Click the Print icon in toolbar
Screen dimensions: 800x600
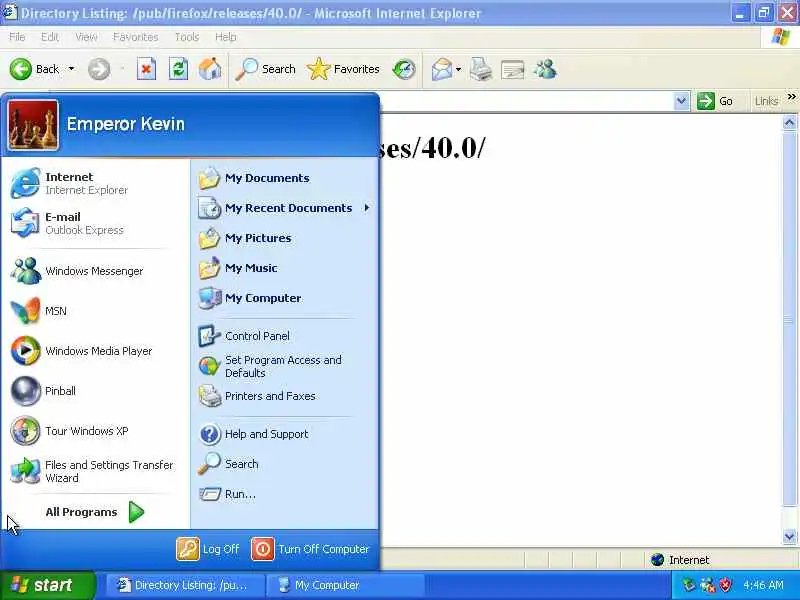pyautogui.click(x=481, y=69)
